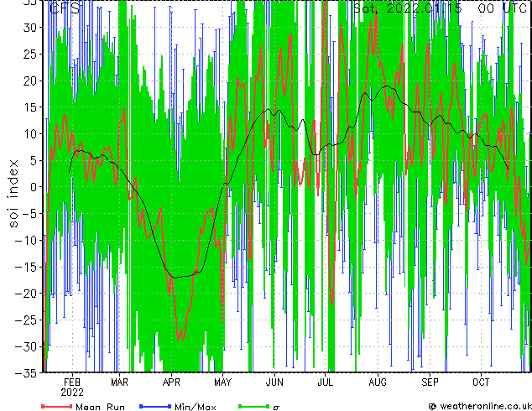Select the 'Mean Run' legend label
Screen dimensions: 532x411
[x=100, y=407]
